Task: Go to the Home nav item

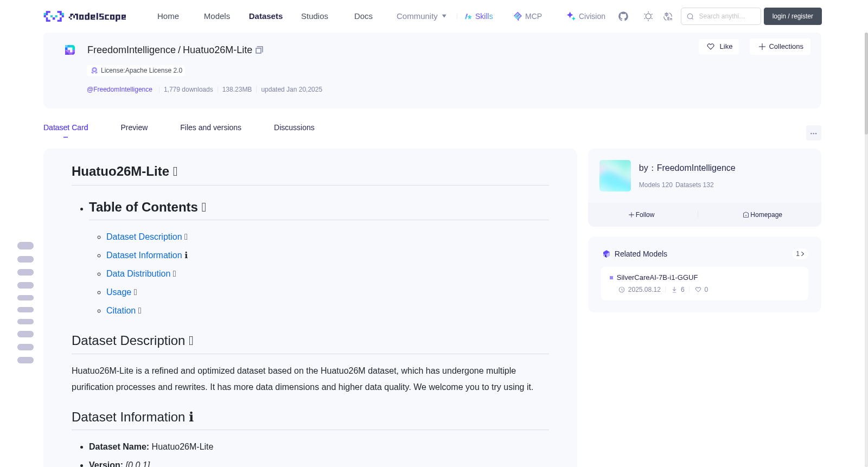Action: tap(168, 16)
